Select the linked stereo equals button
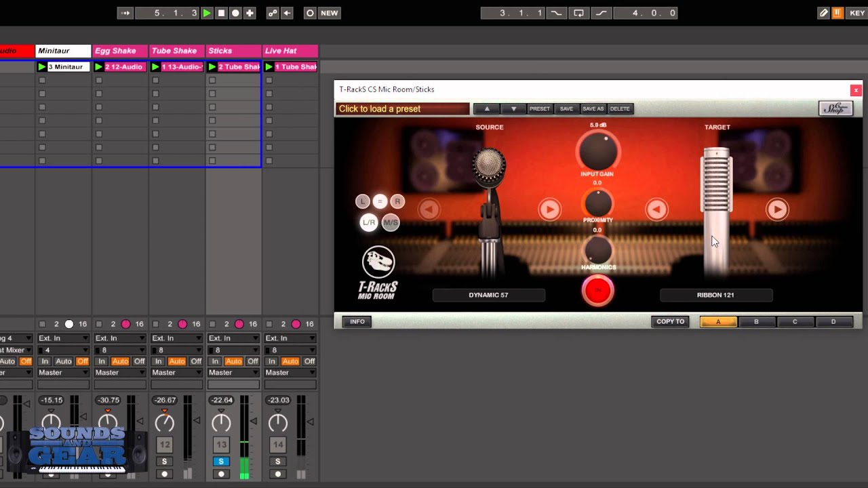Viewport: 868px width, 488px height. tap(380, 201)
